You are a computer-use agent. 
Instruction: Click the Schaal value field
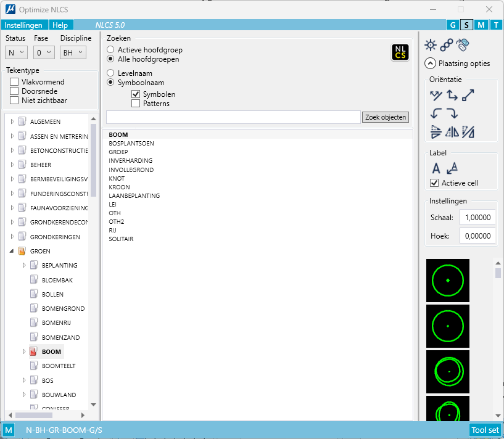pyautogui.click(x=477, y=217)
